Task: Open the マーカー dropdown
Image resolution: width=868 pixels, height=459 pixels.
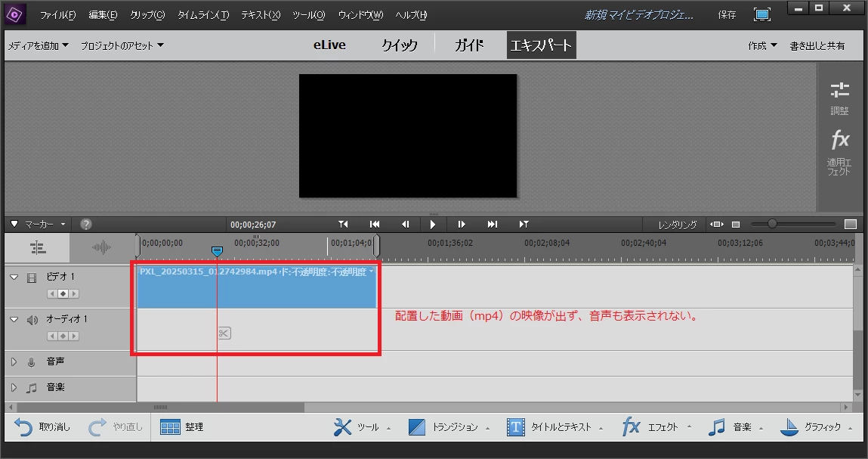Action: 39,225
